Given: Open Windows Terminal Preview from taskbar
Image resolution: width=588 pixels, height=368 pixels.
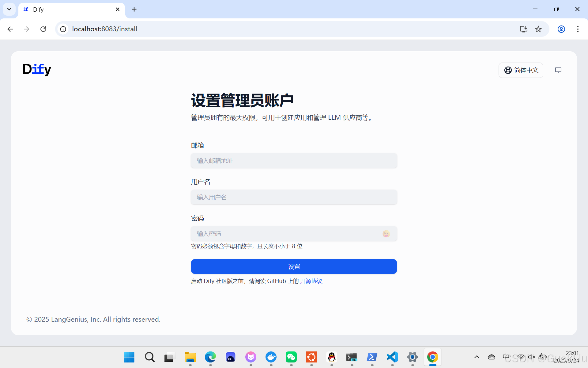Looking at the screenshot, I should pos(352,357).
